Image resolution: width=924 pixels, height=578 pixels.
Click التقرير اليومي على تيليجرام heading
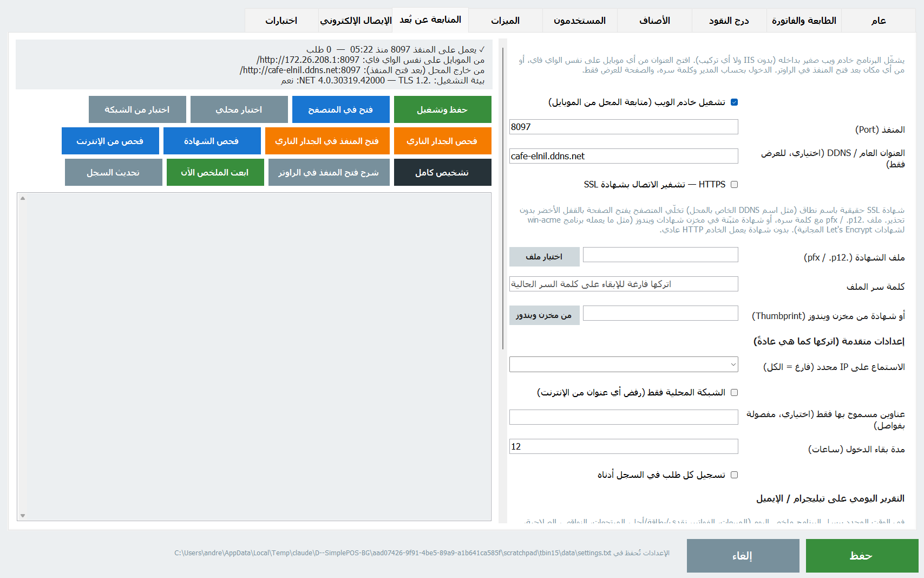click(830, 498)
